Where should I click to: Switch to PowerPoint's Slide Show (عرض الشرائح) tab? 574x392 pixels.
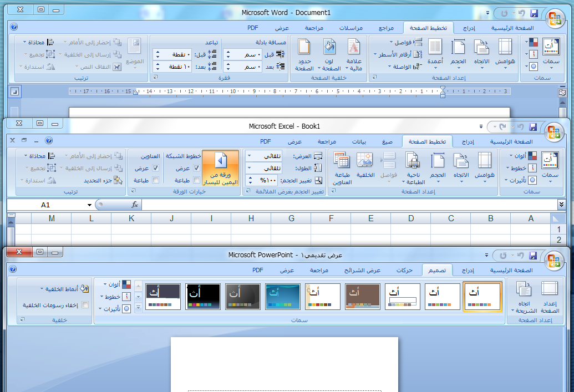pos(362,270)
